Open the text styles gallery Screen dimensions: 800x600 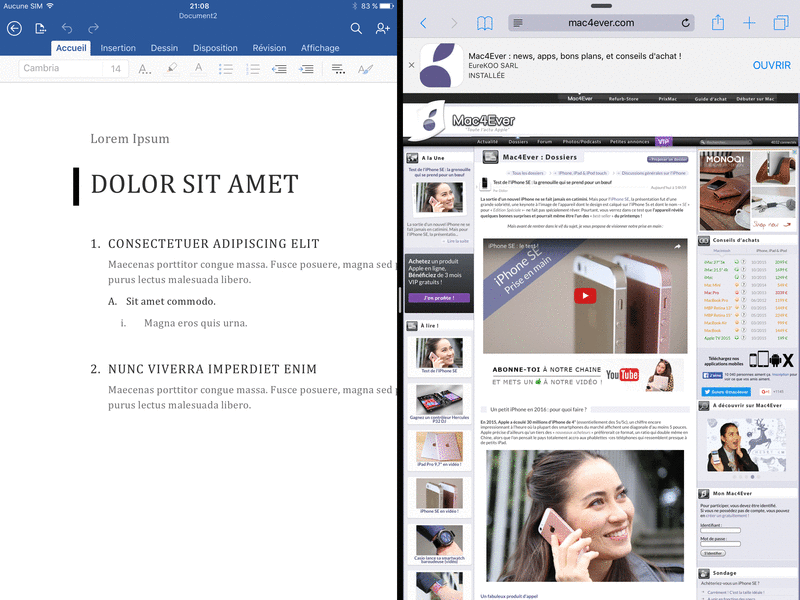[x=365, y=69]
